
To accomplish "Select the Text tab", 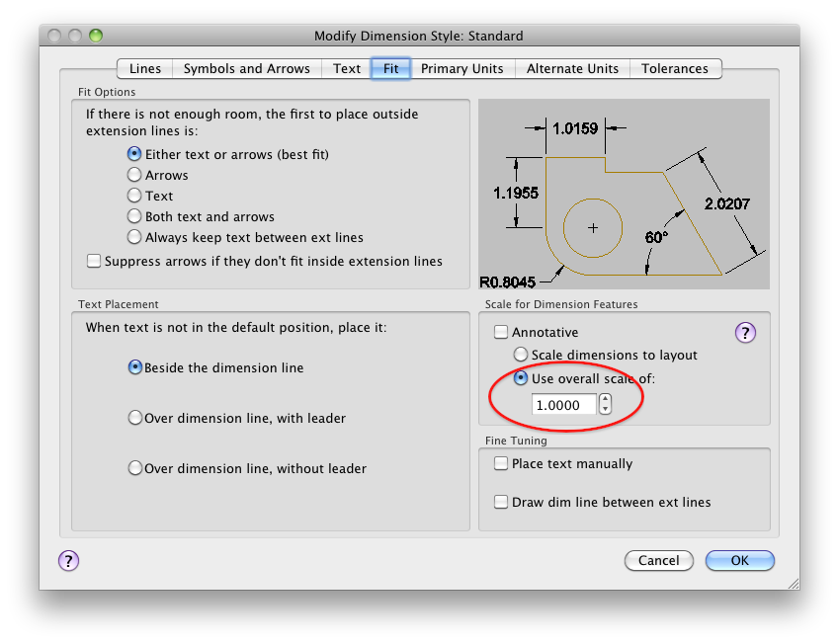I will click(x=346, y=68).
